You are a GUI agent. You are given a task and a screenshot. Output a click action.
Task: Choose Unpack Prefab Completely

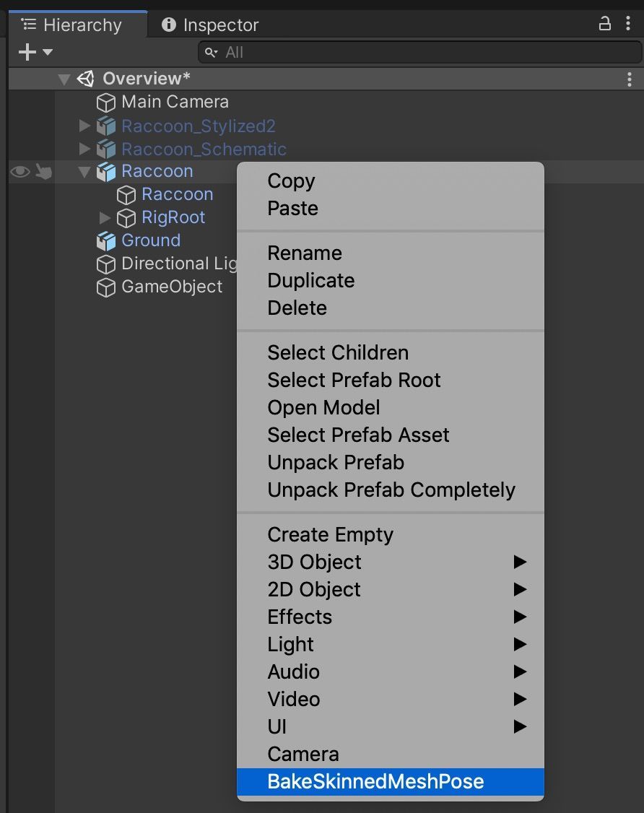391,490
